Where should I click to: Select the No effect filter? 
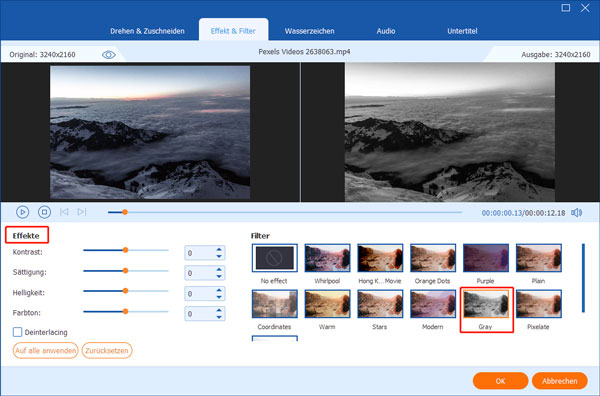(274, 258)
